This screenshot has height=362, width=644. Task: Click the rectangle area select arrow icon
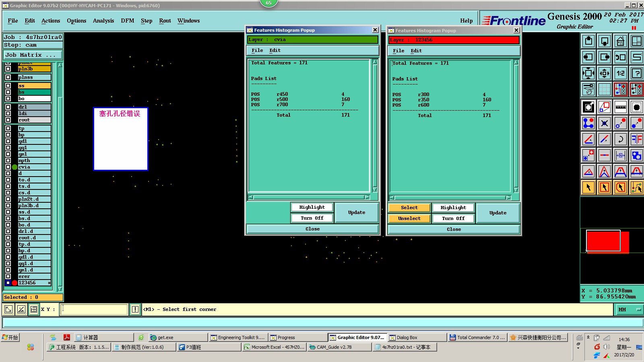(x=605, y=187)
